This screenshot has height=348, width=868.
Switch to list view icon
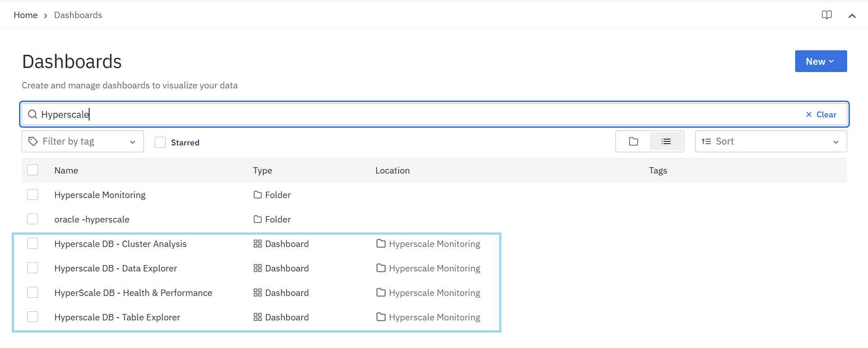(x=666, y=142)
